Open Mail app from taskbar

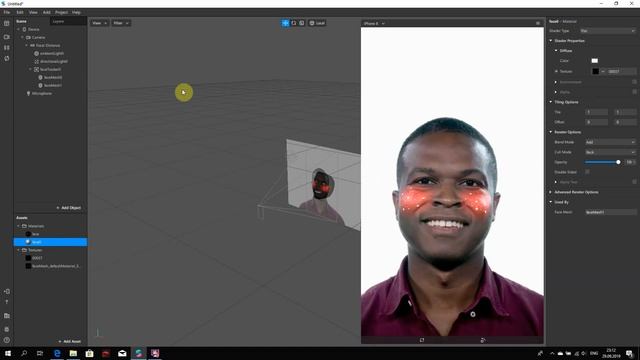click(122, 353)
